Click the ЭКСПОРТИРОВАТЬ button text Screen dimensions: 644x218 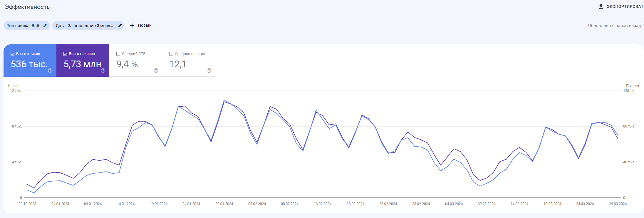coord(625,6)
